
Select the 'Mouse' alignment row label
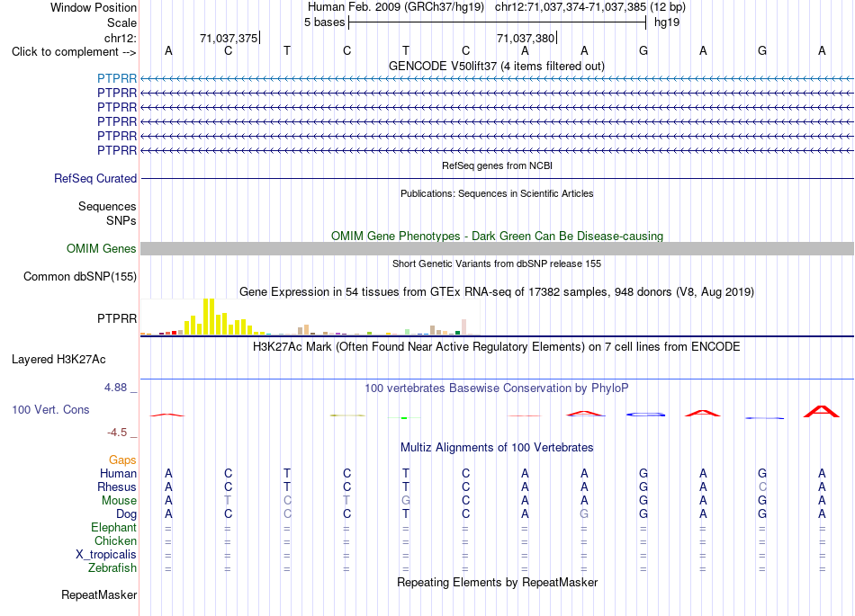click(119, 501)
